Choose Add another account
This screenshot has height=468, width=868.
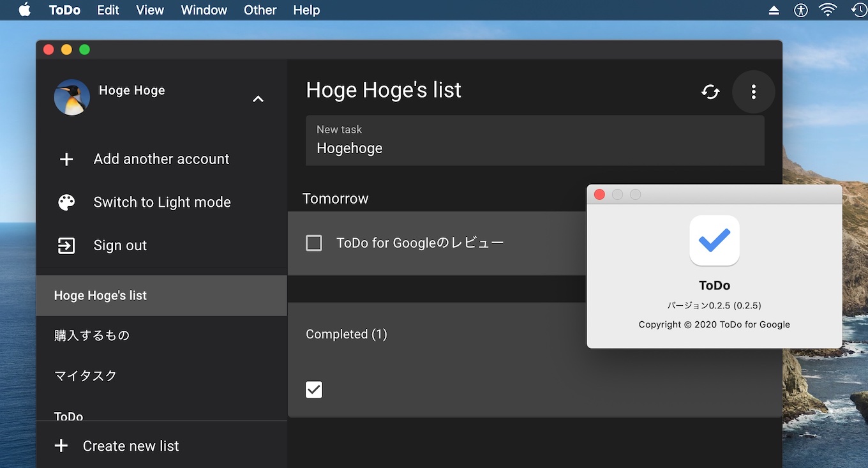coord(161,159)
